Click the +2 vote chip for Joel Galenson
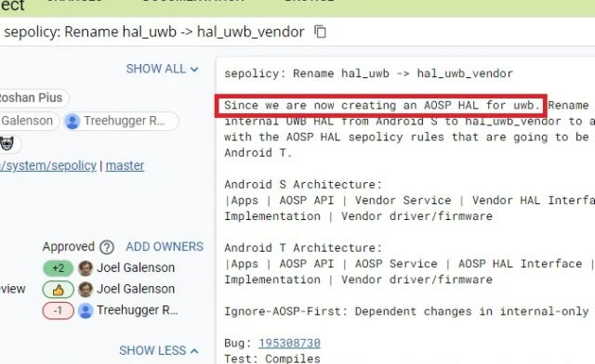595x364 pixels. pos(58,268)
